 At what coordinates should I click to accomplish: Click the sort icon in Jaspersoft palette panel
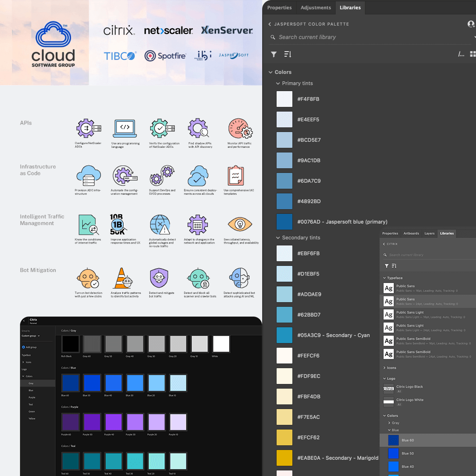pyautogui.click(x=287, y=54)
